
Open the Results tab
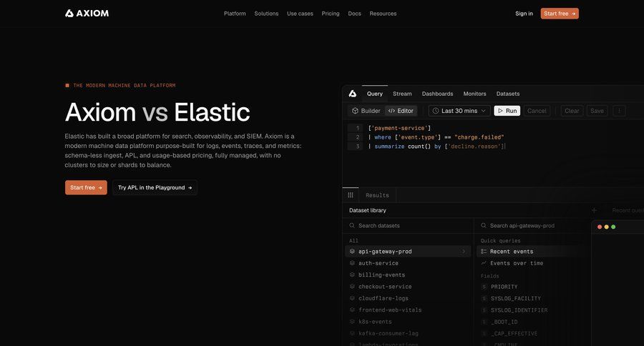377,195
